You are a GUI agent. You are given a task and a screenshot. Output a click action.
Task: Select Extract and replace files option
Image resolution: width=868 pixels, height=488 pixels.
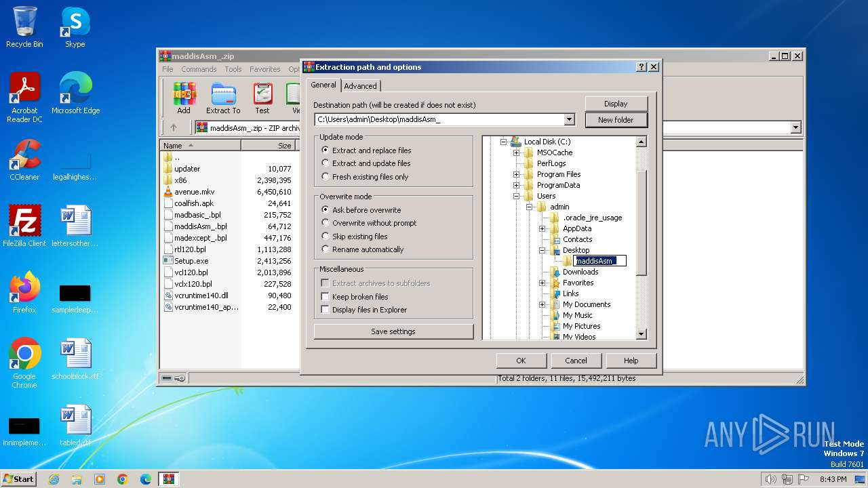click(366, 150)
